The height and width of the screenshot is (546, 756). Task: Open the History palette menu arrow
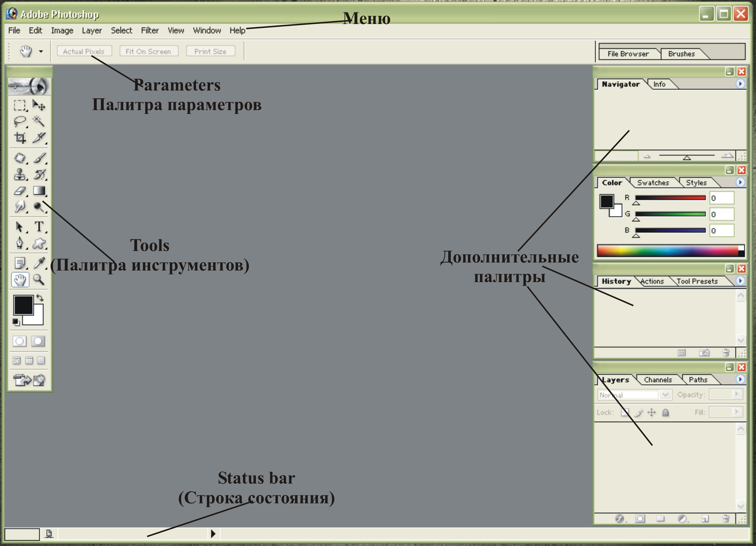tap(740, 281)
